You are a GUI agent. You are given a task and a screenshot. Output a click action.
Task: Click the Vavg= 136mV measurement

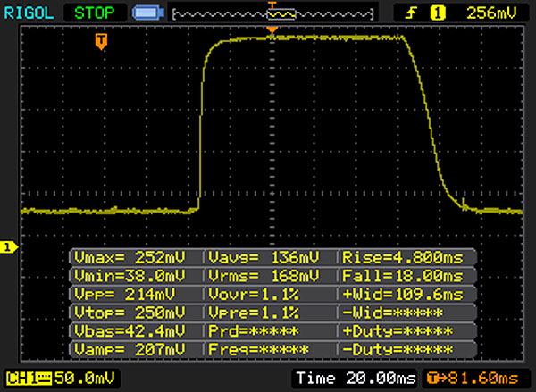(x=264, y=257)
